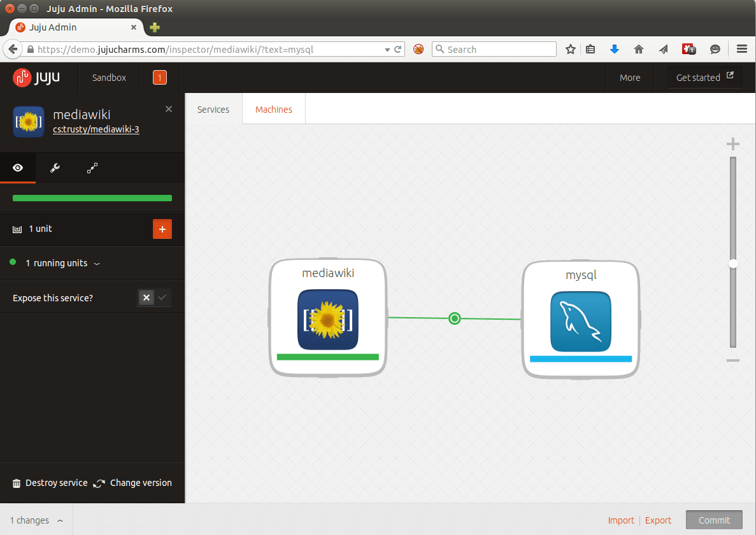This screenshot has height=535, width=756.
Task: Click the mediawiki sunflower icon in inspector header
Action: tap(29, 122)
